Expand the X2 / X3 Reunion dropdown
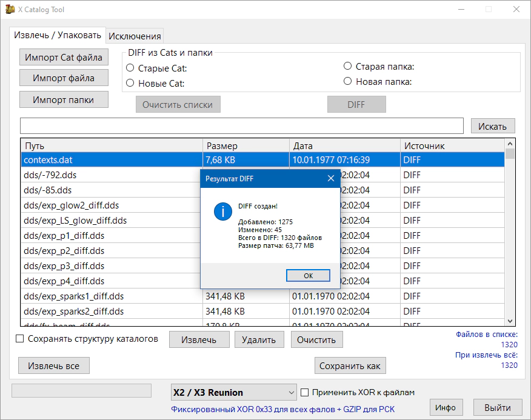Screen dimensions: 531x420 point(290,392)
